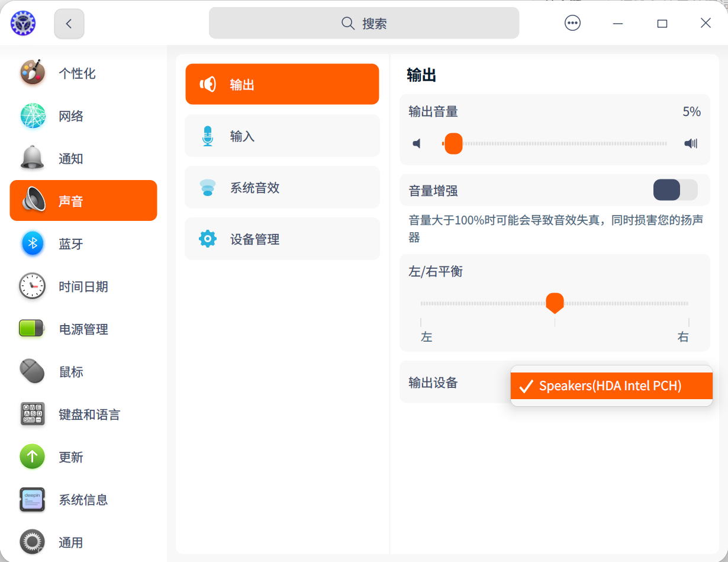Click the Time and Date clock icon
This screenshot has height=562, width=728.
point(33,286)
